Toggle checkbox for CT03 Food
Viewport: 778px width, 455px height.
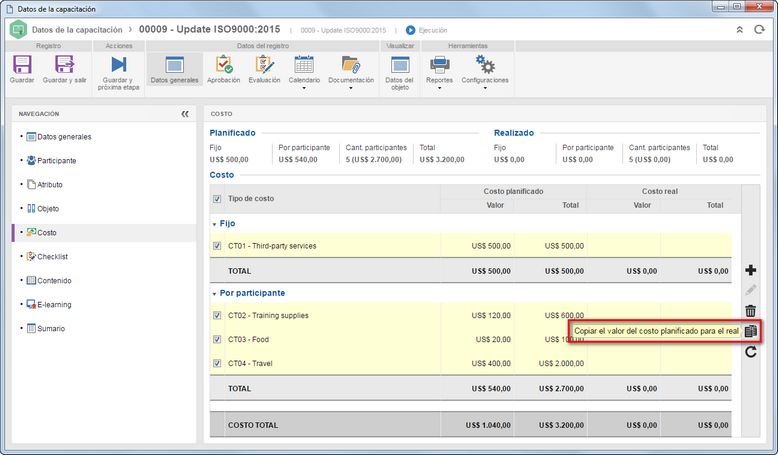(x=217, y=339)
